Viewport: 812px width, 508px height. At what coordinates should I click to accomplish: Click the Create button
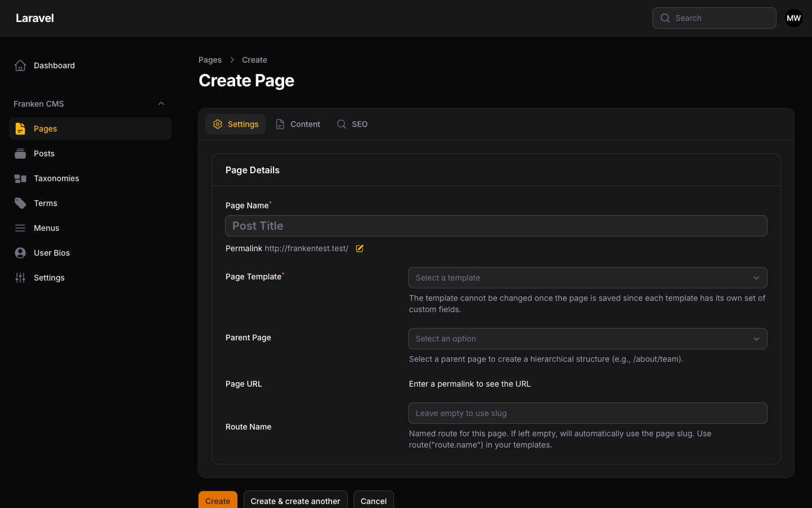(x=218, y=501)
